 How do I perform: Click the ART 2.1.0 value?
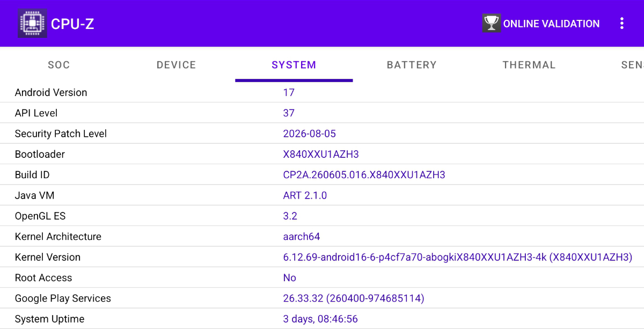pyautogui.click(x=305, y=195)
